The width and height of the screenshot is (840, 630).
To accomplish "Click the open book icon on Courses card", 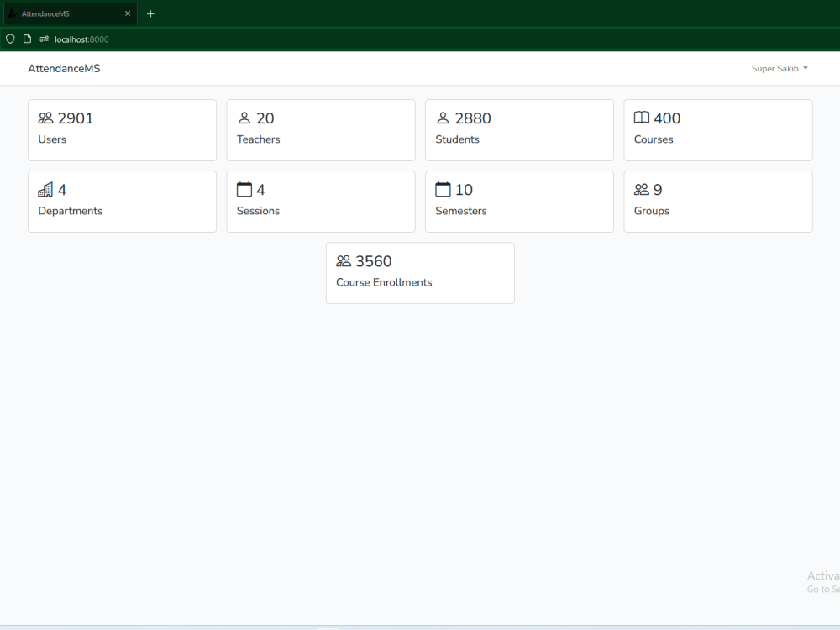I will (x=642, y=118).
